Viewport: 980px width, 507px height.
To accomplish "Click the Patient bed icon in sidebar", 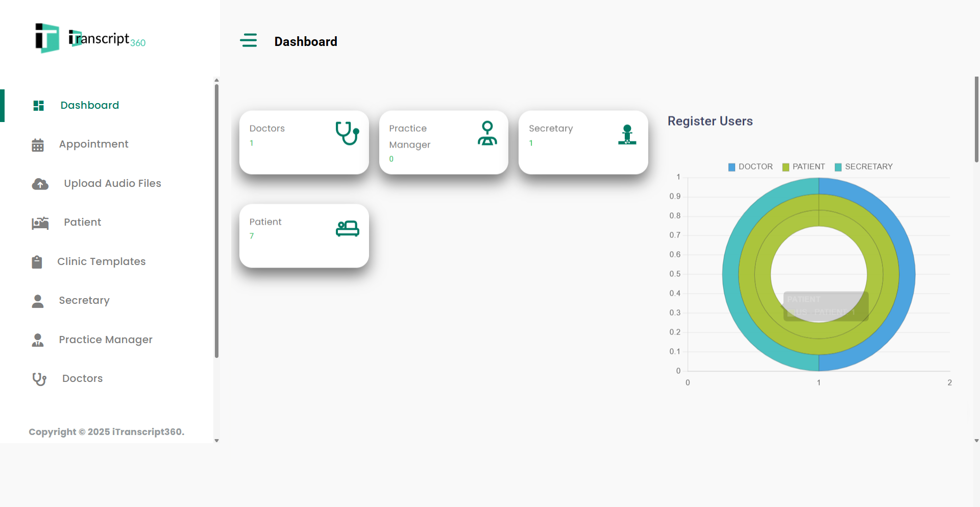I will [40, 223].
